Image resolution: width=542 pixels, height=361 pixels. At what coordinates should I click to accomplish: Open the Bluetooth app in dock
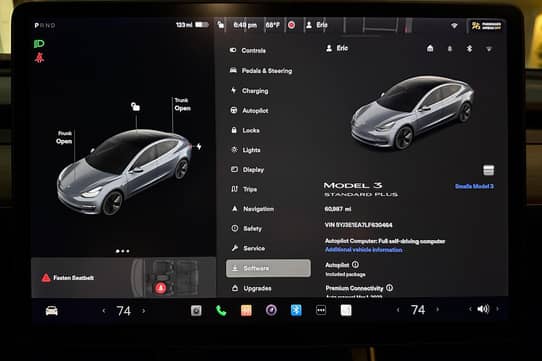[x=296, y=310]
